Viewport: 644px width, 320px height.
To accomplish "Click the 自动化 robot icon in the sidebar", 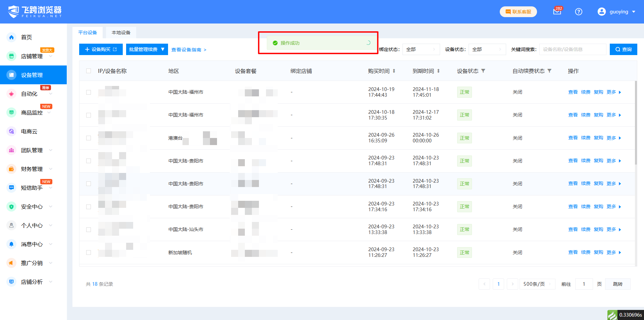I will 11,94.
